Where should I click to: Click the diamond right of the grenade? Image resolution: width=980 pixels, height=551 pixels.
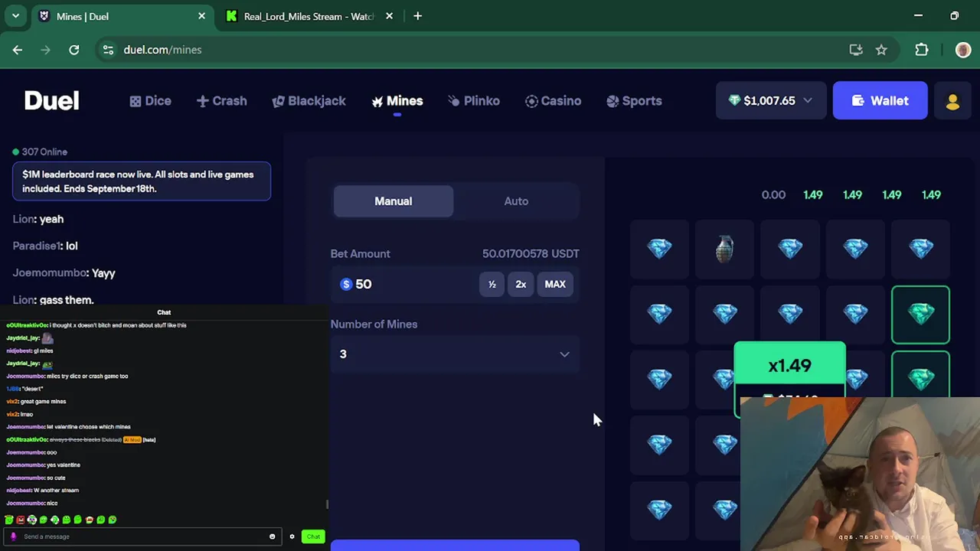(x=790, y=249)
